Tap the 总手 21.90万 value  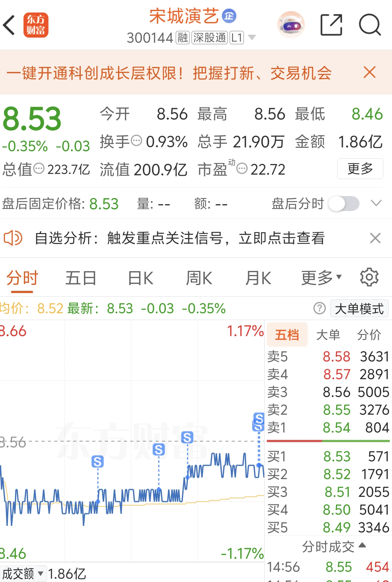[258, 141]
